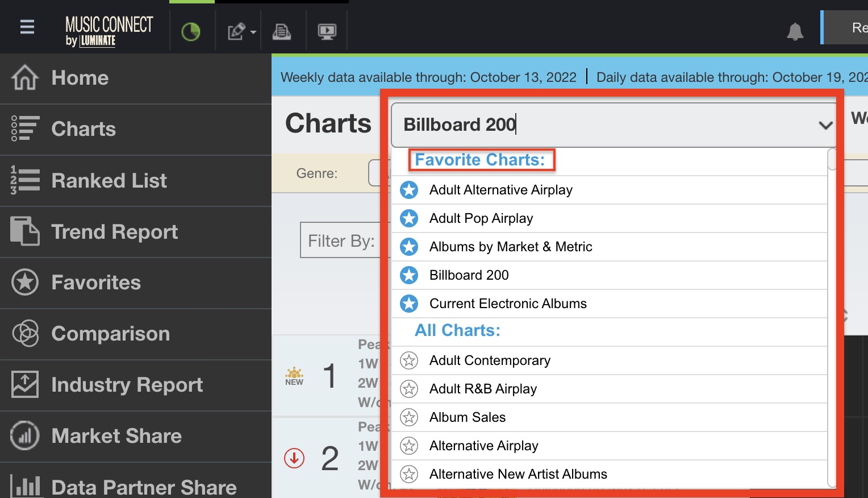Click the Home house icon

(x=25, y=78)
